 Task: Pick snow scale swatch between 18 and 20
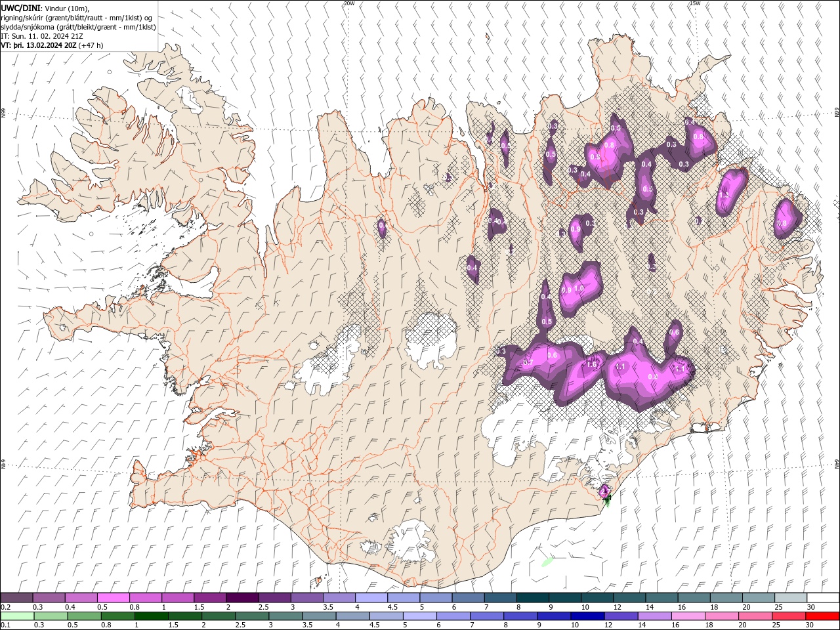[x=726, y=597]
